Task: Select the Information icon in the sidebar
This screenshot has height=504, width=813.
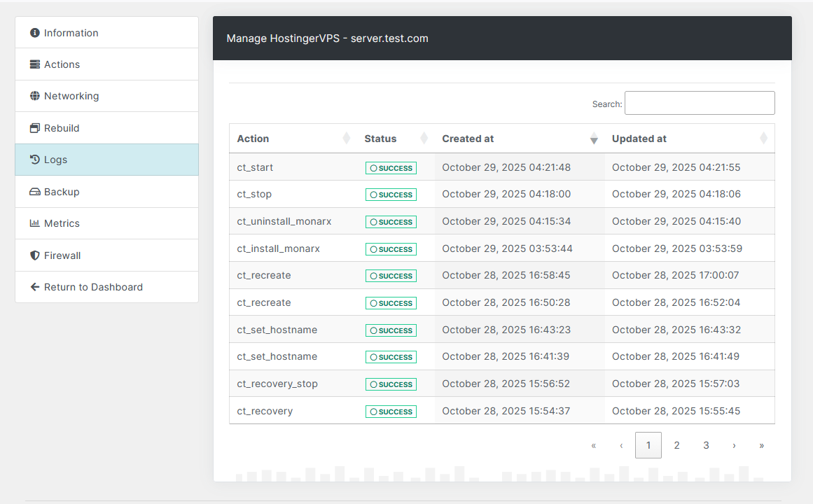Action: pos(34,32)
